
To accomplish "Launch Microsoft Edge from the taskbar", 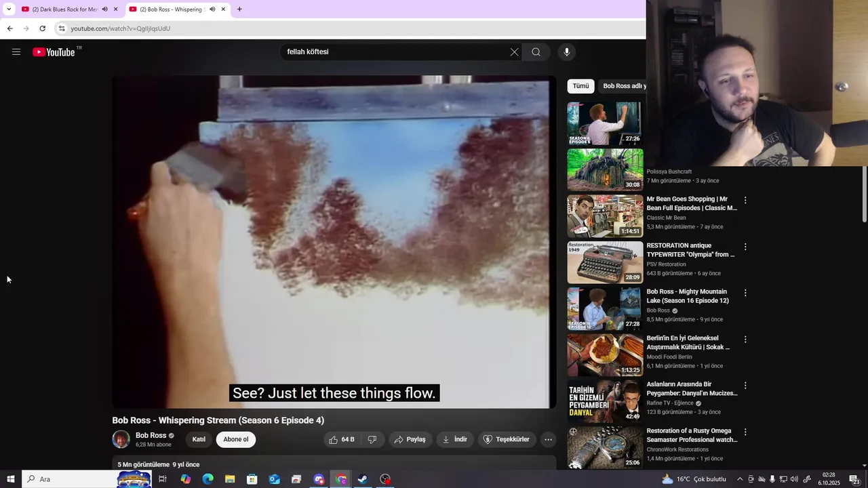I will [208, 479].
